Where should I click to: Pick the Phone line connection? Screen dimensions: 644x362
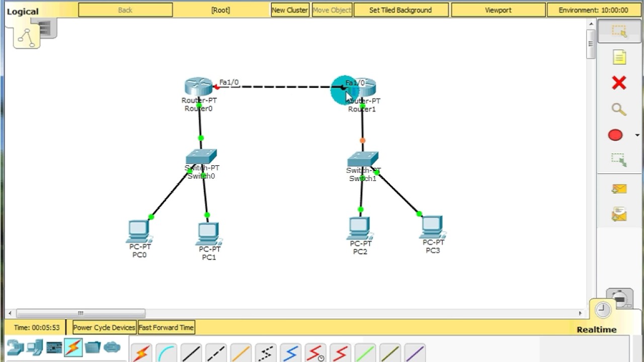[x=266, y=353]
